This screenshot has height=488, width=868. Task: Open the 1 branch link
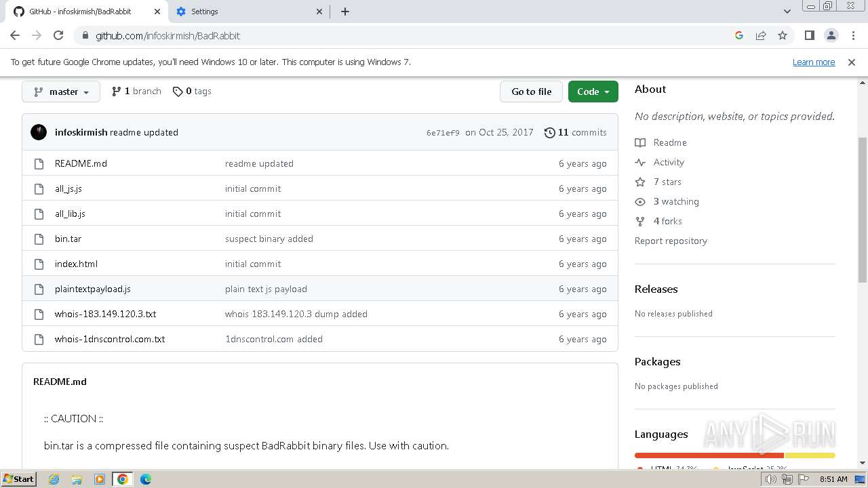coord(136,91)
